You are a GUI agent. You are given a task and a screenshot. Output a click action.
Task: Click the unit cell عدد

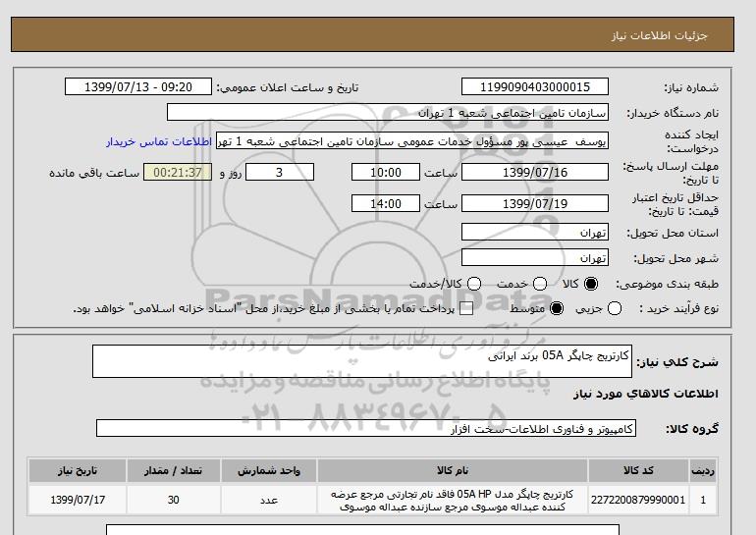pyautogui.click(x=269, y=501)
